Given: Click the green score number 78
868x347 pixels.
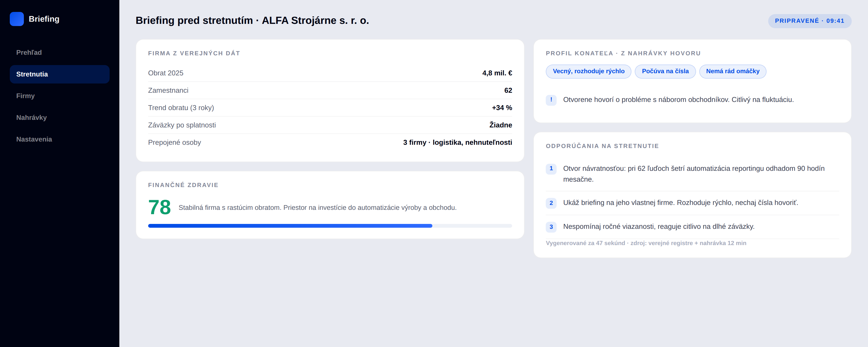Looking at the screenshot, I should pos(159,207).
